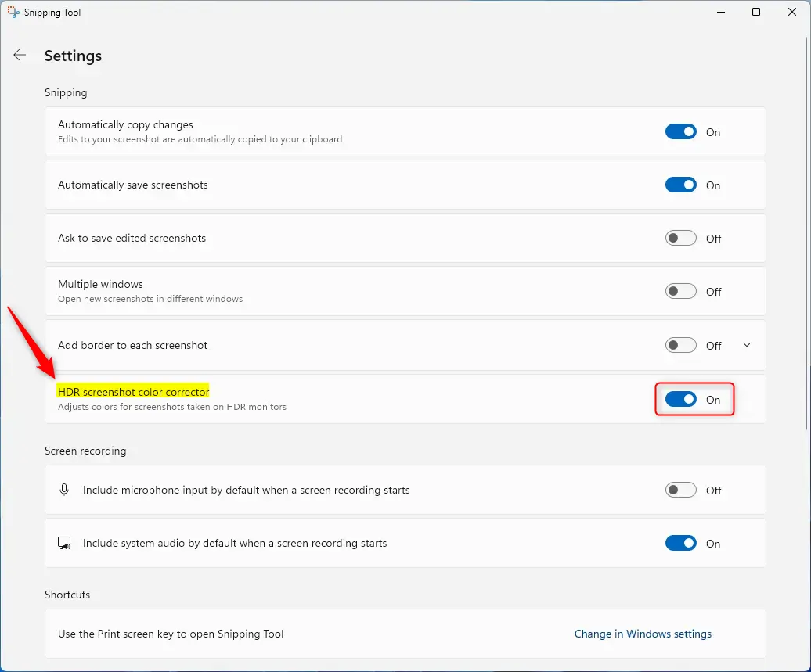Screen dimensions: 811x672
Task: Click 'Edits to your screenshot are automatically copied' description
Action: tap(200, 139)
